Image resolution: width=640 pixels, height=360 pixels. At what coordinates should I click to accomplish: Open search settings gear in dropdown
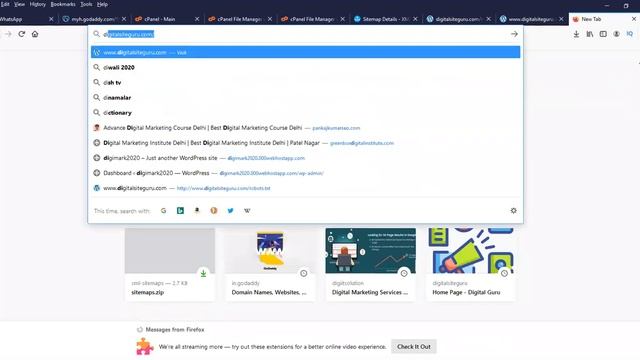(x=513, y=211)
